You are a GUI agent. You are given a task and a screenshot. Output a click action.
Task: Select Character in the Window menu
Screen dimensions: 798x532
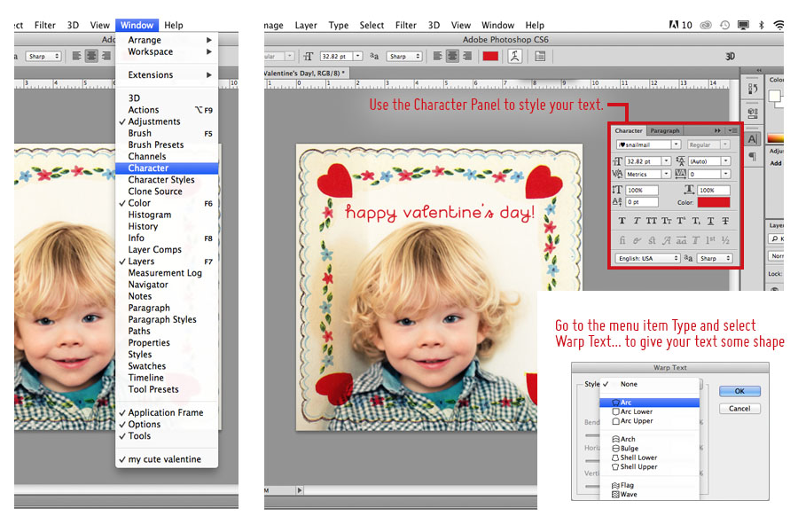point(167,168)
